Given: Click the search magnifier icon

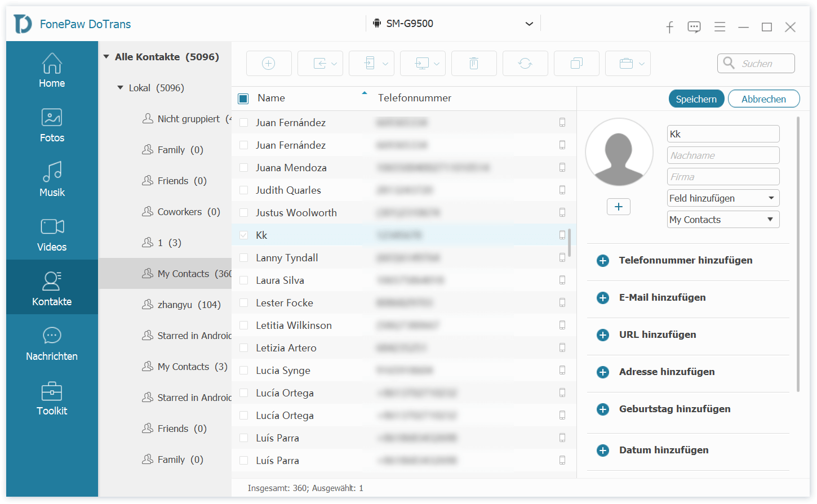Looking at the screenshot, I should (x=729, y=63).
